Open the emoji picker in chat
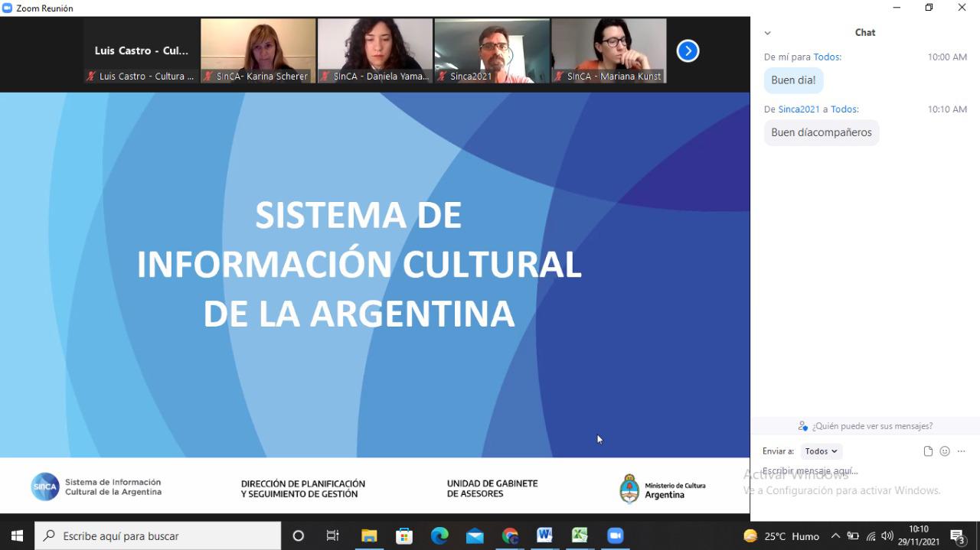Image resolution: width=980 pixels, height=550 pixels. (x=945, y=451)
